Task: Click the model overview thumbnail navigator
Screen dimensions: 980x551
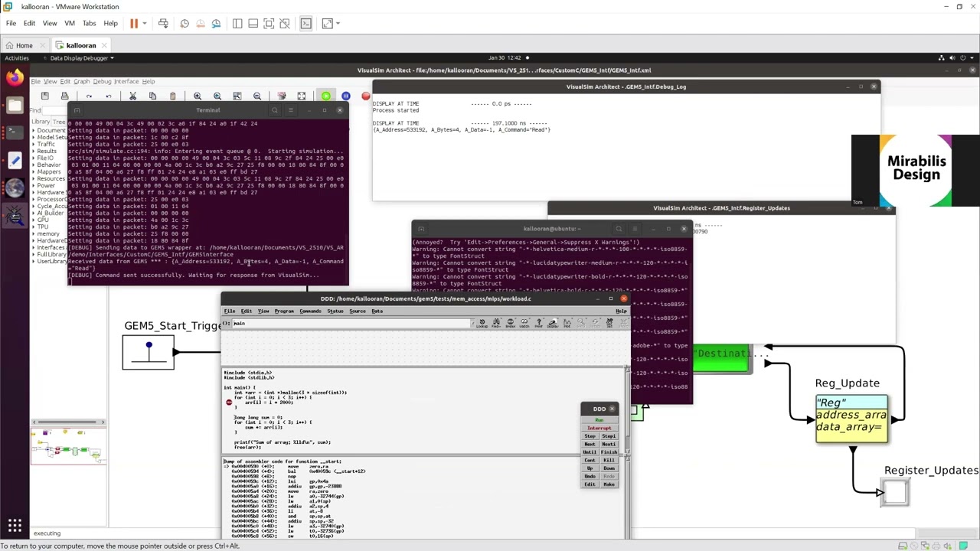Action: (x=68, y=445)
